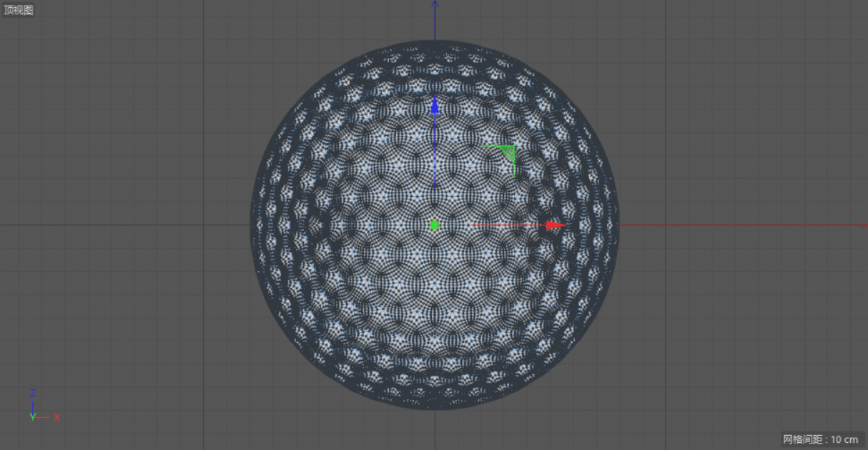This screenshot has width=868, height=450.
Task: Click the sphere's bottom edge silhouette
Action: click(x=435, y=408)
